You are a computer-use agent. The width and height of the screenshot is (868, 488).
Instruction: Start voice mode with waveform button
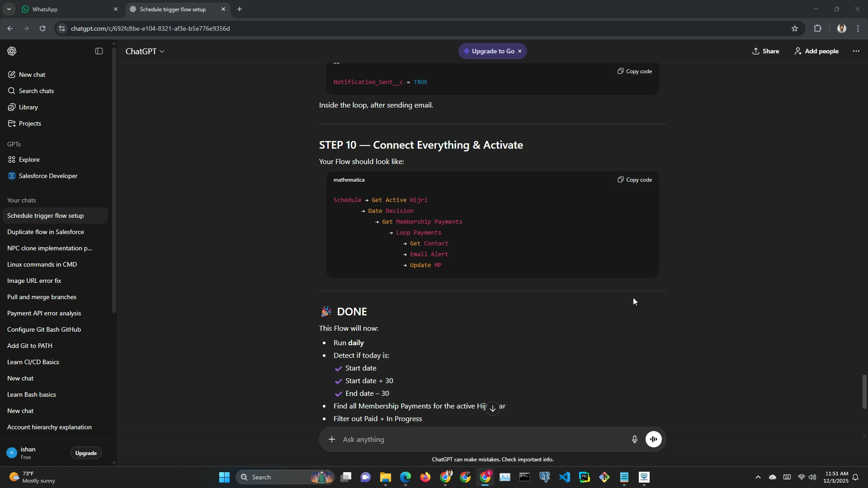click(654, 439)
